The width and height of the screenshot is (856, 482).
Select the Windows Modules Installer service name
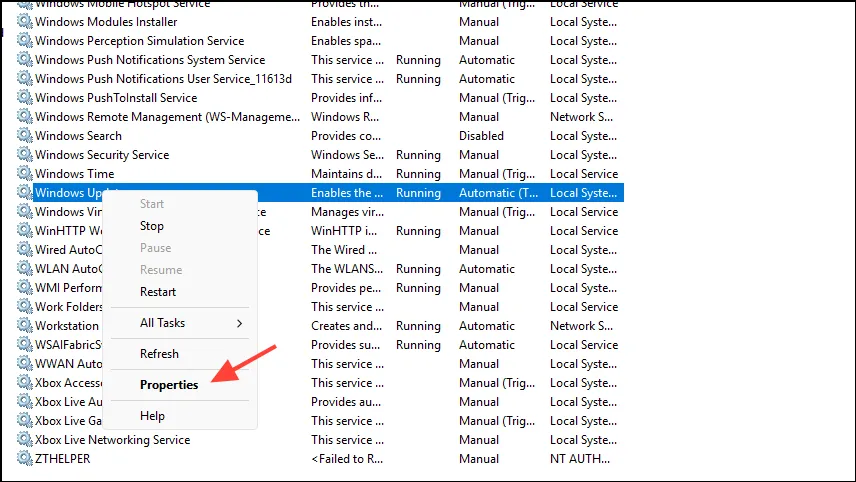(106, 22)
